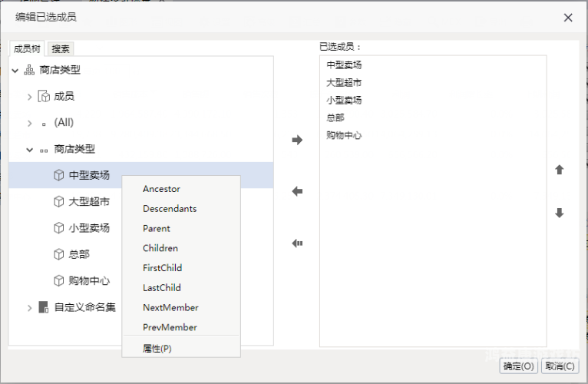
Task: Select 自定义命名集 label in the tree
Action: [84, 307]
